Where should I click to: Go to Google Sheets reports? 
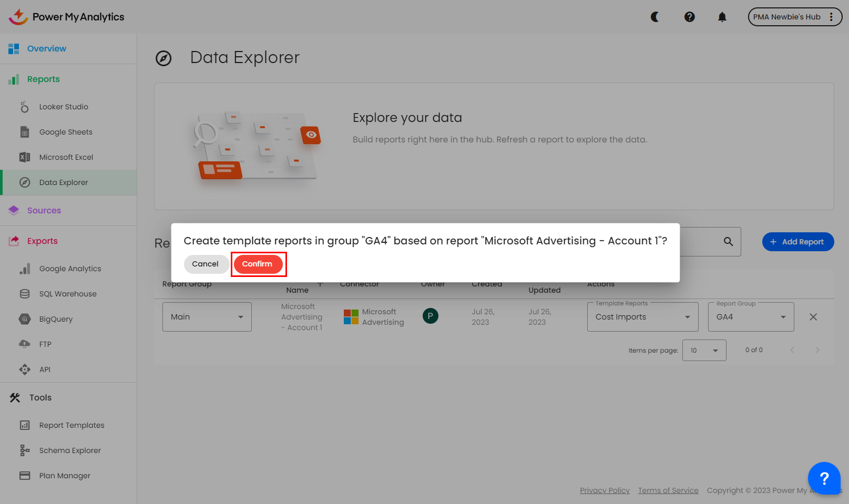coord(66,132)
